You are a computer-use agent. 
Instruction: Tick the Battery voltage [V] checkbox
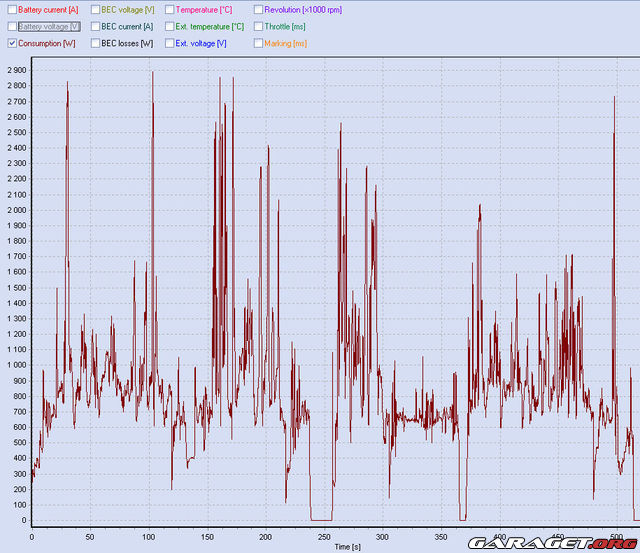(12, 26)
